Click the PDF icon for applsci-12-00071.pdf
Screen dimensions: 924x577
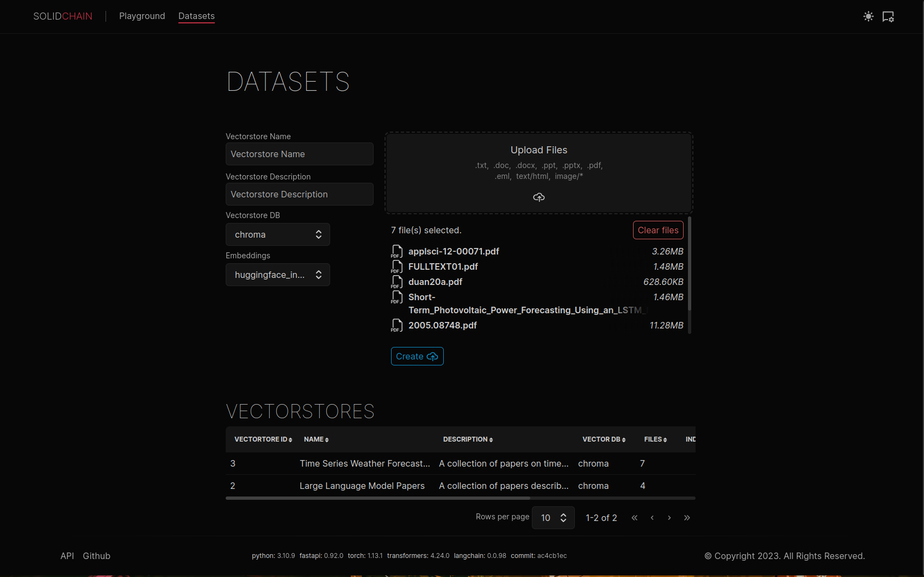coord(397,251)
